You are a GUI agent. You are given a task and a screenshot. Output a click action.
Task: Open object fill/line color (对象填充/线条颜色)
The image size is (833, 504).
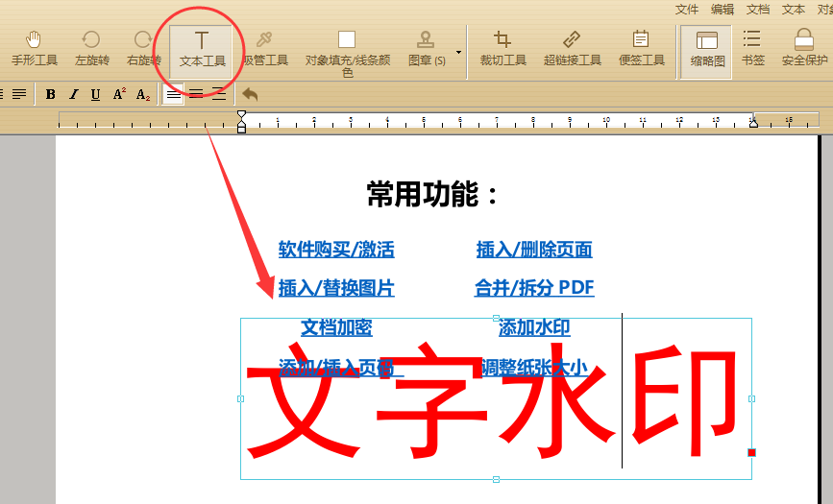[347, 53]
